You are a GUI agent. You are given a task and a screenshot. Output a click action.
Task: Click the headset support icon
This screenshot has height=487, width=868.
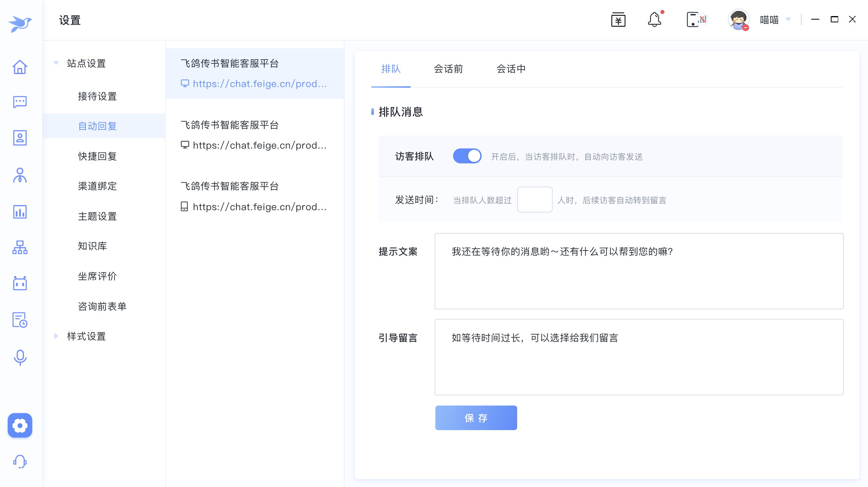coord(20,462)
